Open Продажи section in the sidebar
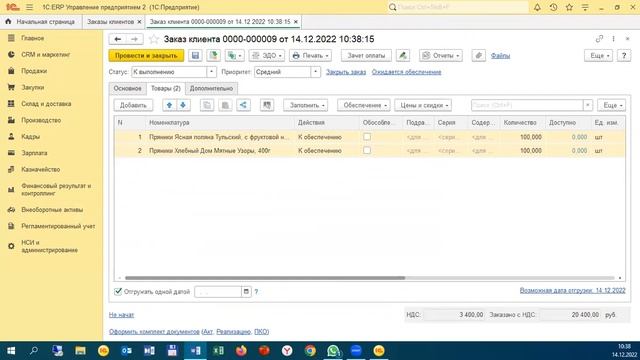 (x=34, y=71)
